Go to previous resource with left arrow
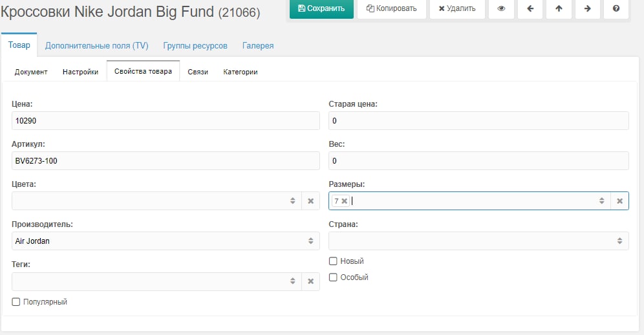644x335 pixels. [530, 8]
